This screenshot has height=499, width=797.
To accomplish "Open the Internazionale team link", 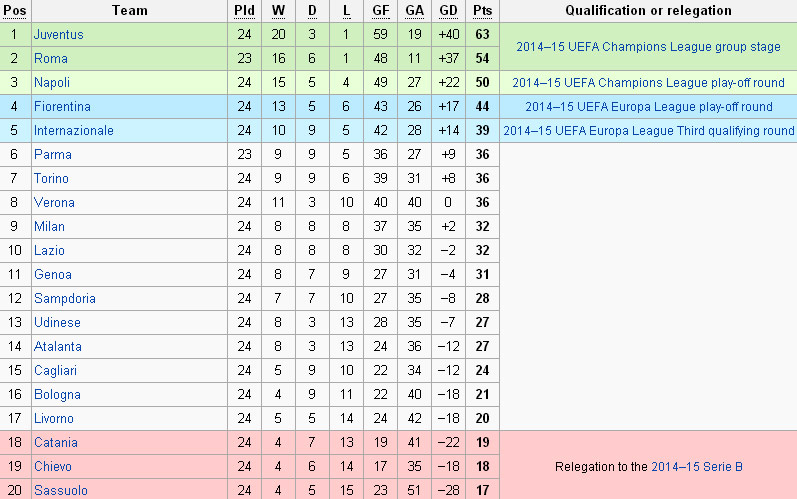I will point(74,130).
